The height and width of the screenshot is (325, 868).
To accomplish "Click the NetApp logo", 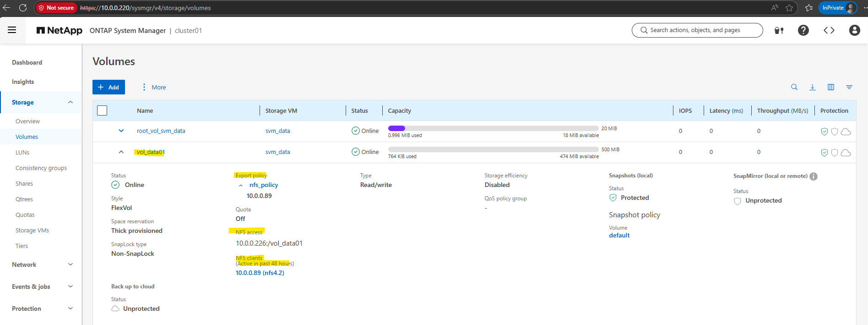I will coord(60,30).
